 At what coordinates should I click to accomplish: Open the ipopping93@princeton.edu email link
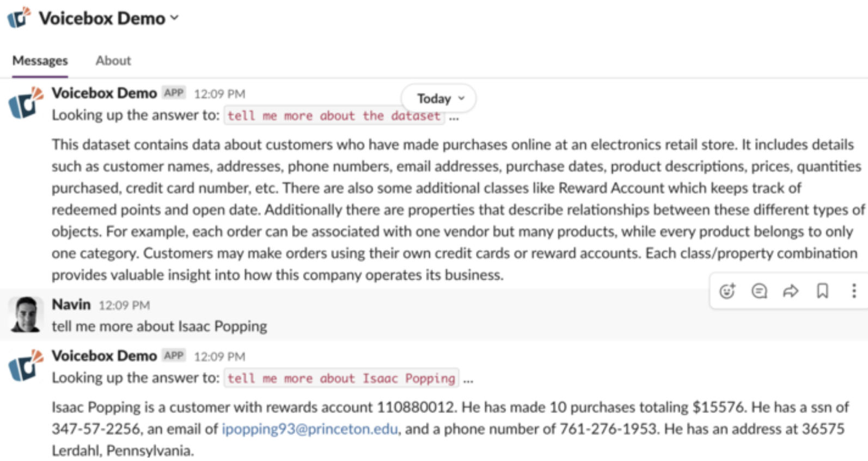click(309, 429)
